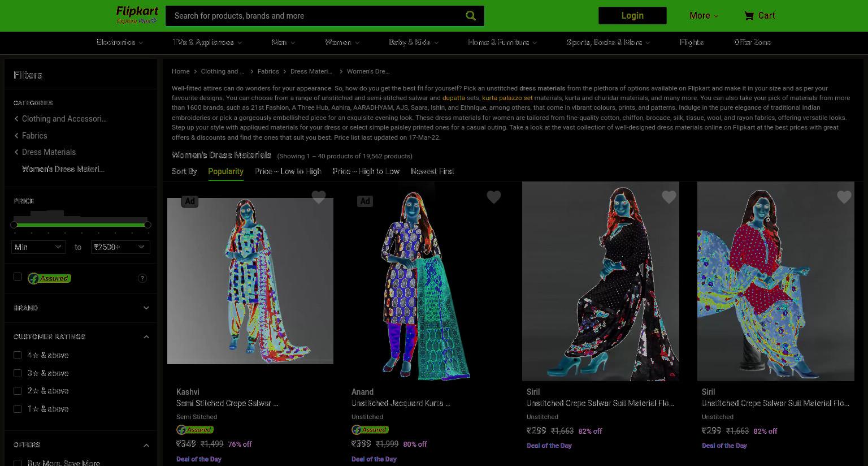This screenshot has height=466, width=868.
Task: Click Flipkart Assured badge in filters
Action: [x=49, y=278]
